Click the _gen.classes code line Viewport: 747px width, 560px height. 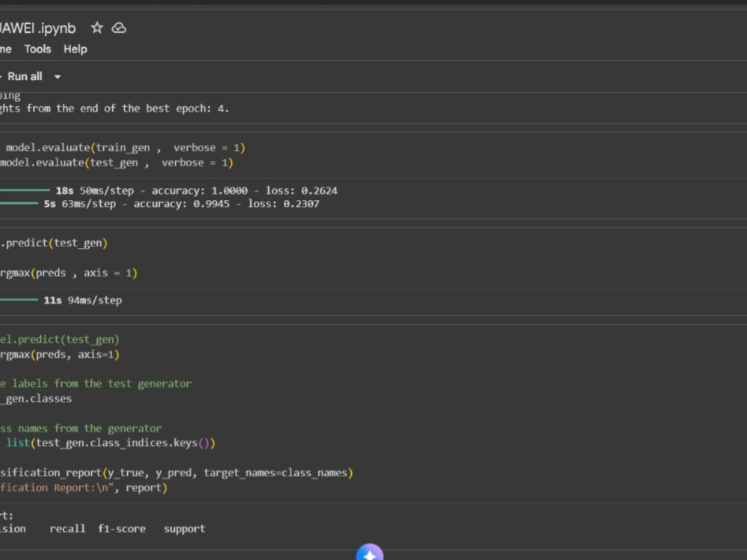click(36, 399)
